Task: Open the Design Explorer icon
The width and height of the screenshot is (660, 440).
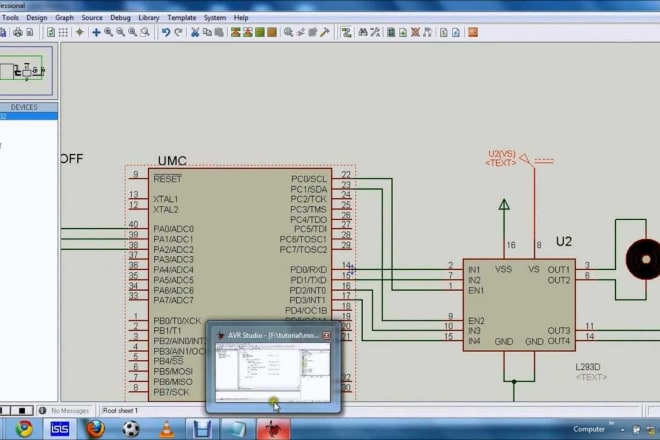Action: (x=391, y=32)
